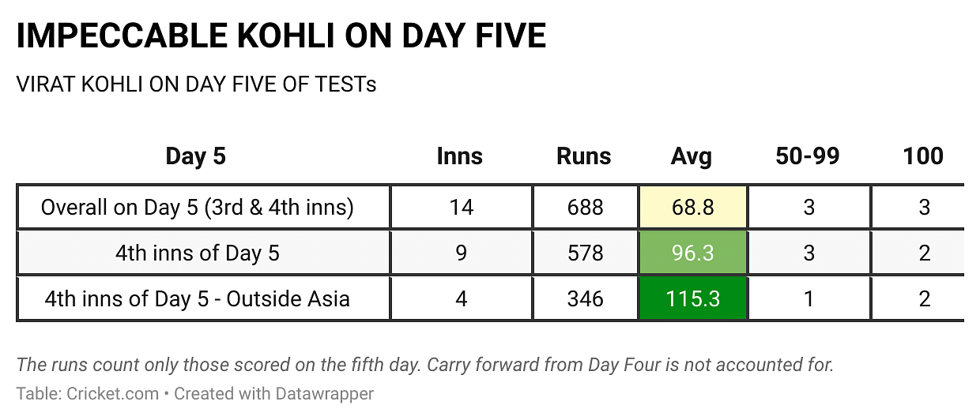Screen dimensions: 980x420
Task: Click the 346 runs cell
Action: click(585, 299)
